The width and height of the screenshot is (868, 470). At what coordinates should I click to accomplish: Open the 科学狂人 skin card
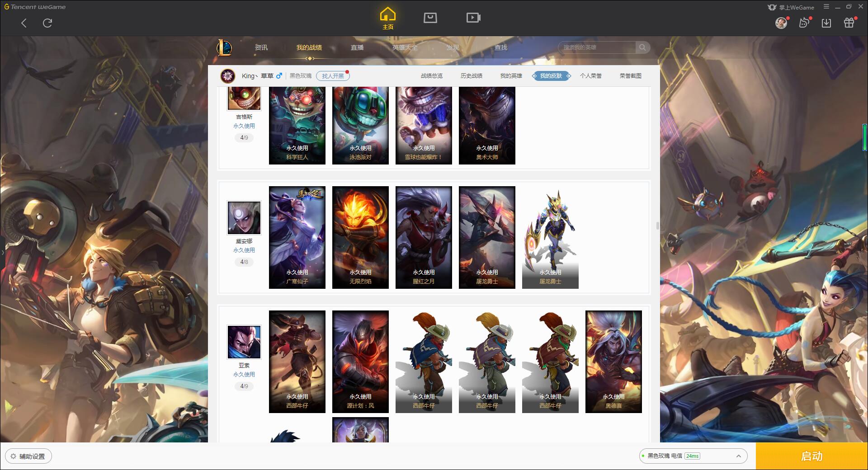pyautogui.click(x=297, y=126)
